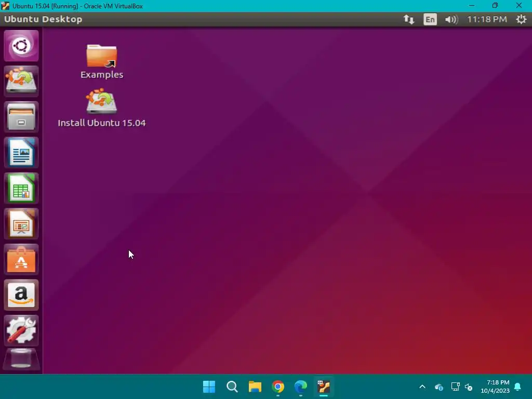The width and height of the screenshot is (532, 399).
Task: Open Windows network tray icon
Action: [x=455, y=387]
